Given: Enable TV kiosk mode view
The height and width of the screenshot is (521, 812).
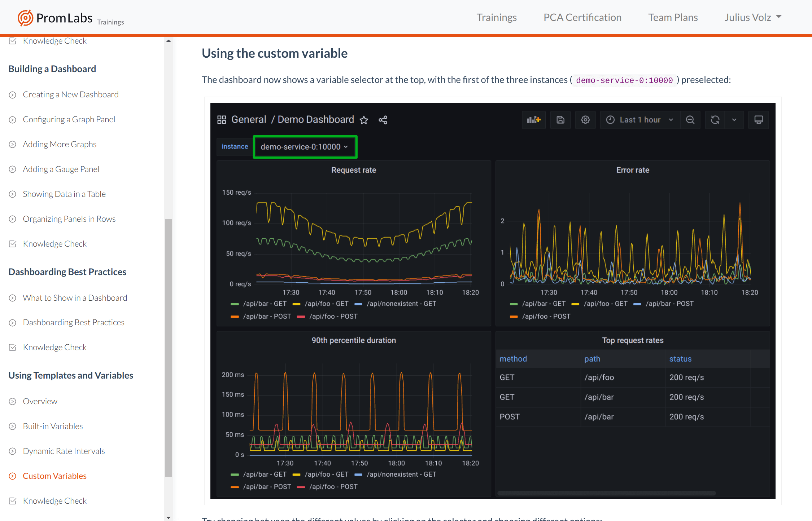Looking at the screenshot, I should [x=759, y=120].
